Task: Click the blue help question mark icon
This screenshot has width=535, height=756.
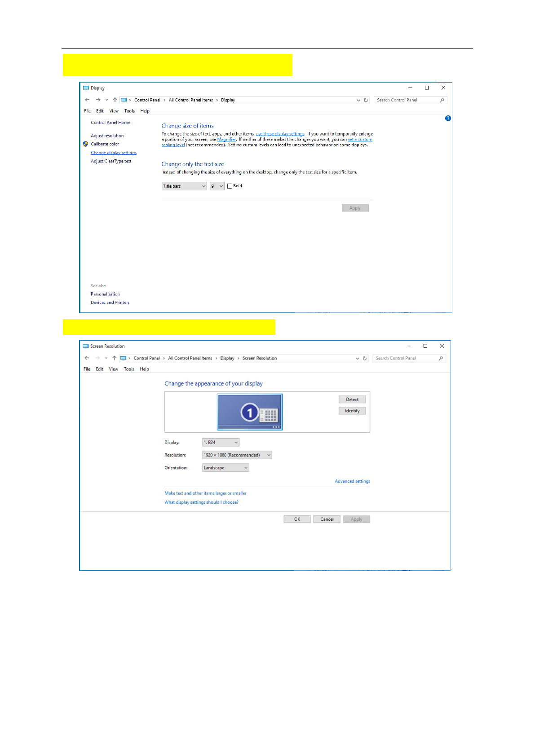Action: pos(447,119)
